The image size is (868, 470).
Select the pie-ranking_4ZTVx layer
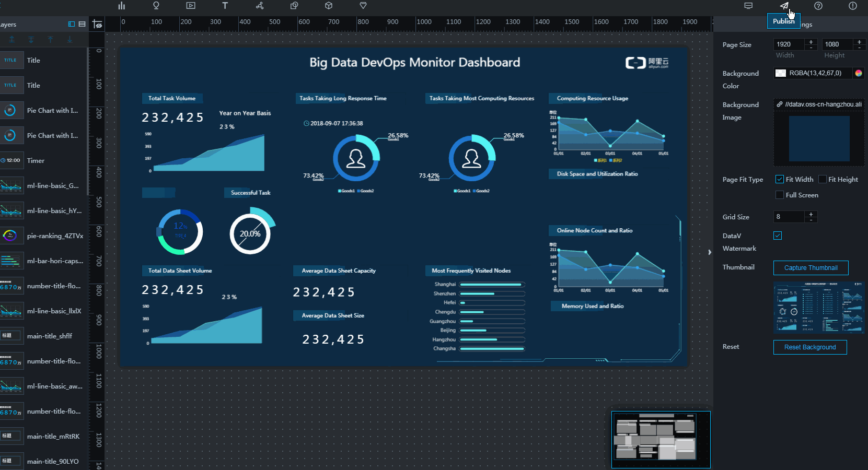(x=55, y=236)
